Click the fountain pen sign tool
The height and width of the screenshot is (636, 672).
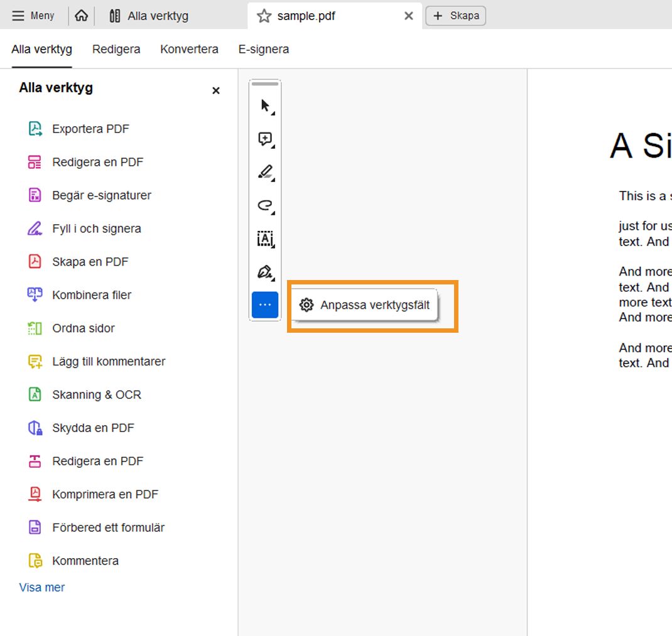[265, 272]
